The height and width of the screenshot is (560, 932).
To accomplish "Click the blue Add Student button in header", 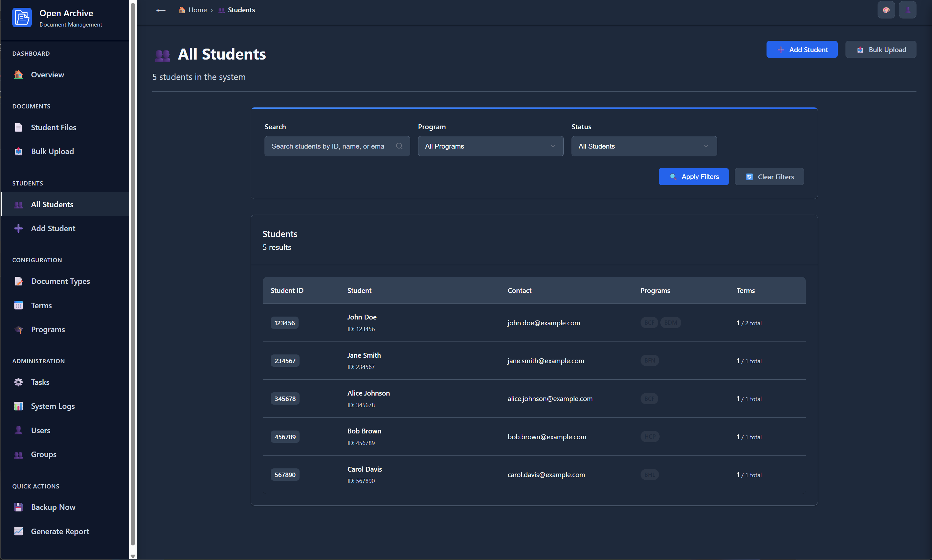I will tap(802, 50).
